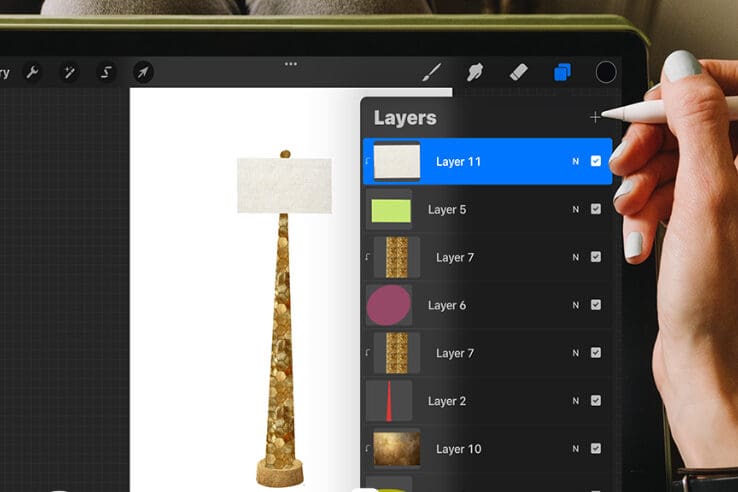This screenshot has height=492, width=738.
Task: Uncheck visibility of Layer 5
Action: [x=596, y=209]
